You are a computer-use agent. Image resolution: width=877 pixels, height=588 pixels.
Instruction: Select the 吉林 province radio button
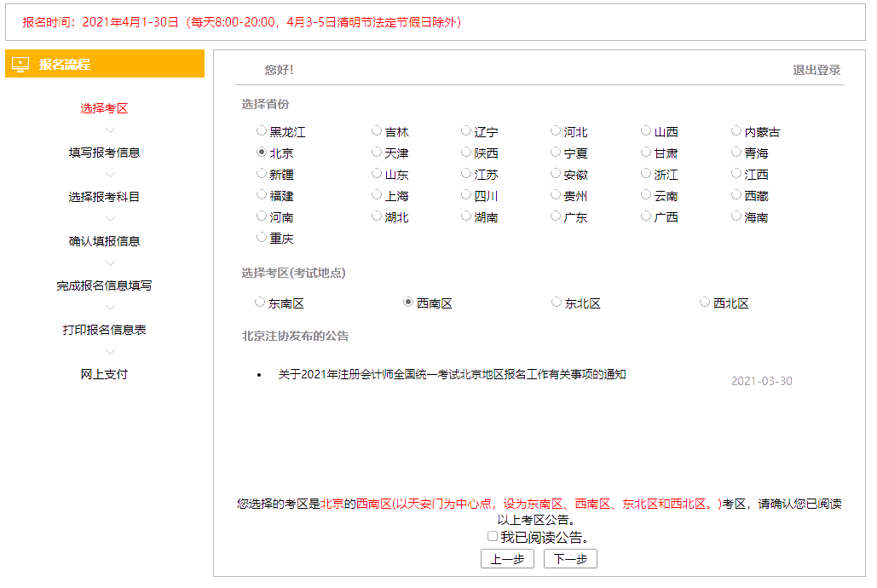[x=377, y=131]
